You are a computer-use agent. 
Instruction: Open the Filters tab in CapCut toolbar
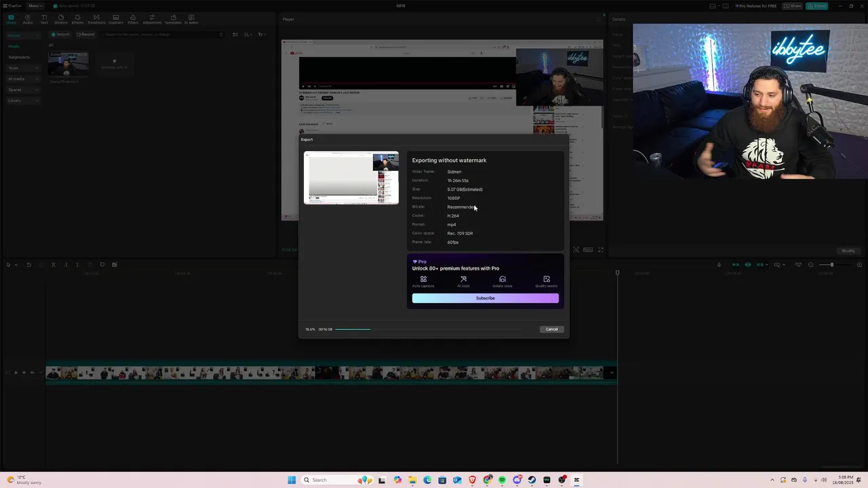[x=133, y=19]
